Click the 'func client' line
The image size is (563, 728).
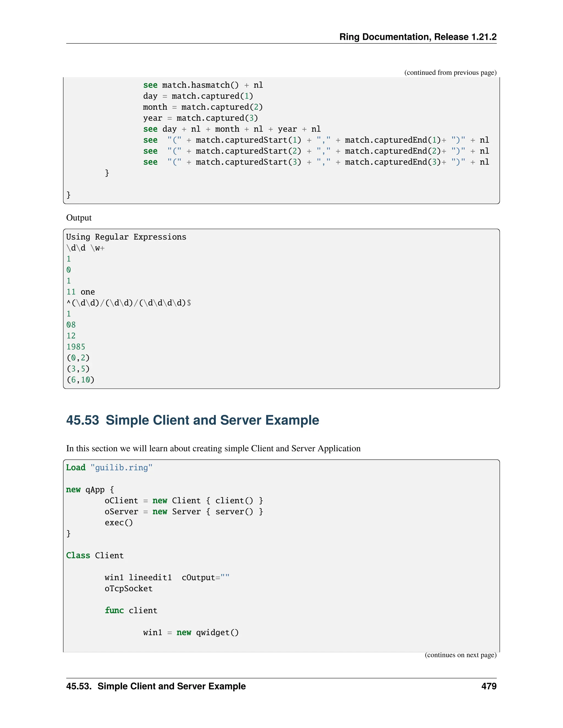131,610
